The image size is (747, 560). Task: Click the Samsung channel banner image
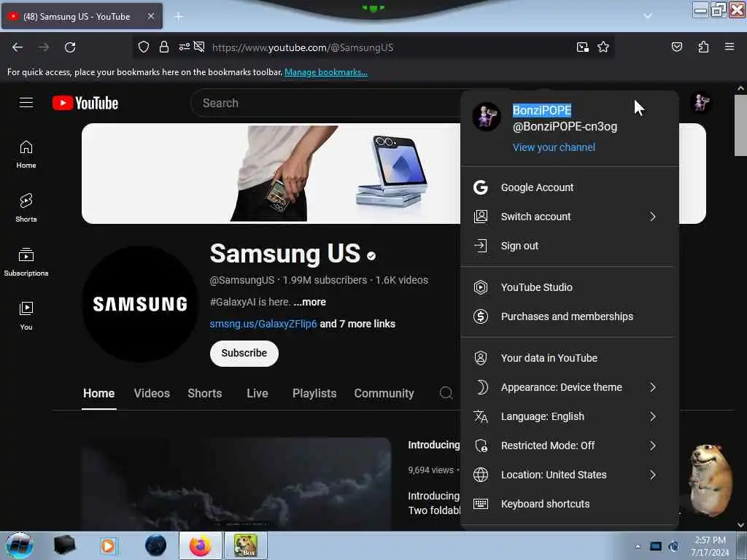(x=271, y=174)
